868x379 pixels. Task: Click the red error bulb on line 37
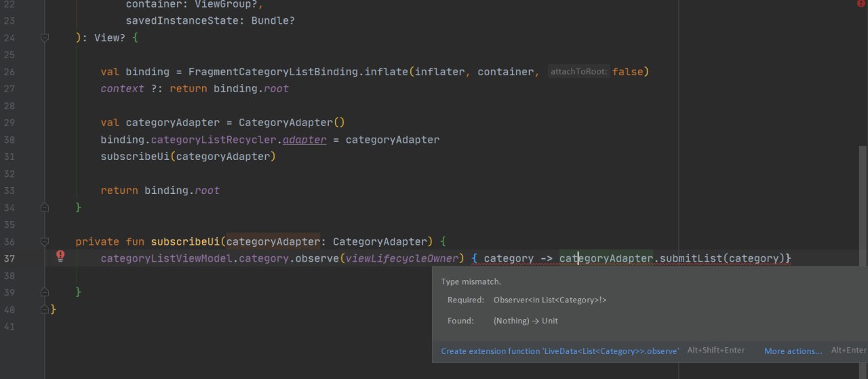point(60,256)
